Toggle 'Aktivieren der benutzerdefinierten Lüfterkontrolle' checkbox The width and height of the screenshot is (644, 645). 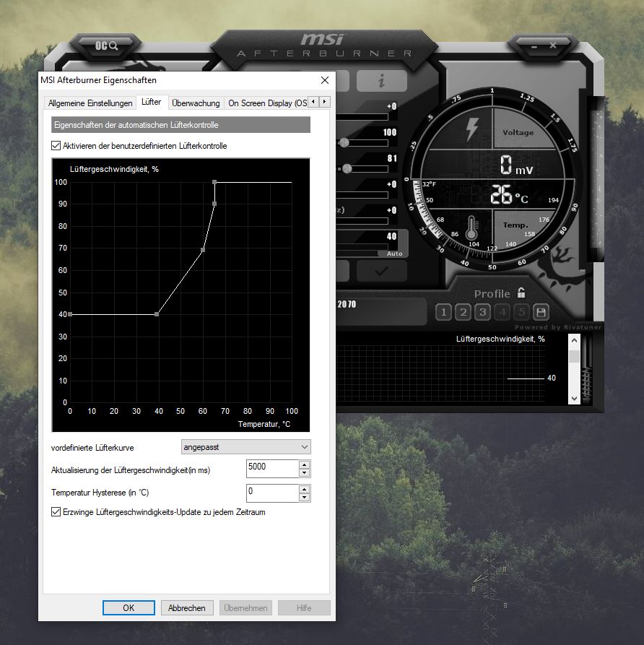tap(56, 146)
